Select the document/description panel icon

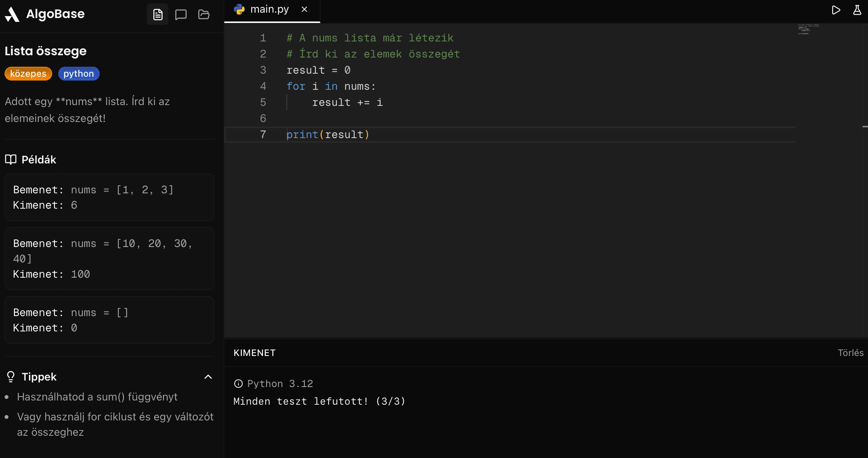click(158, 14)
